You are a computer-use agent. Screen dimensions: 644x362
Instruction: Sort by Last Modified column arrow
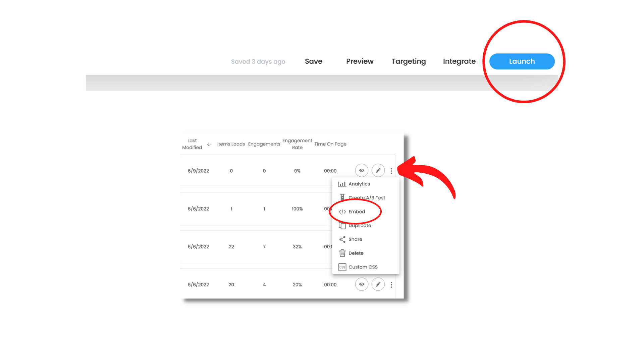coord(209,144)
